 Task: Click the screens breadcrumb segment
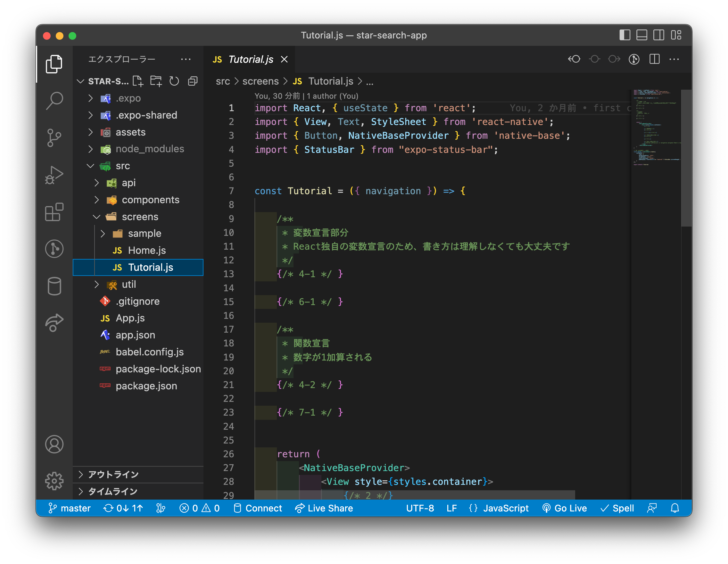[260, 81]
